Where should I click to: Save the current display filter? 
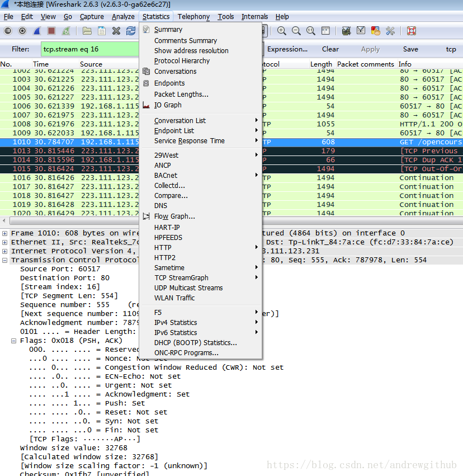point(410,49)
